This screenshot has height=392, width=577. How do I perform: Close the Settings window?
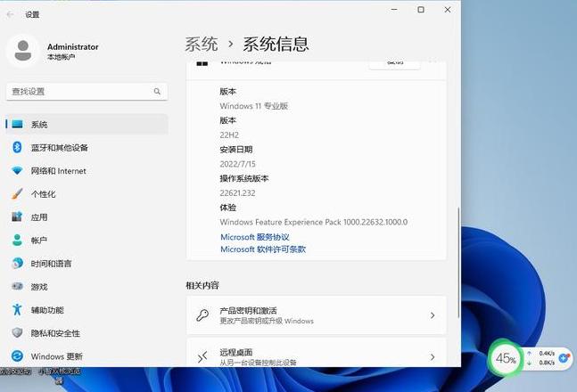[x=448, y=10]
